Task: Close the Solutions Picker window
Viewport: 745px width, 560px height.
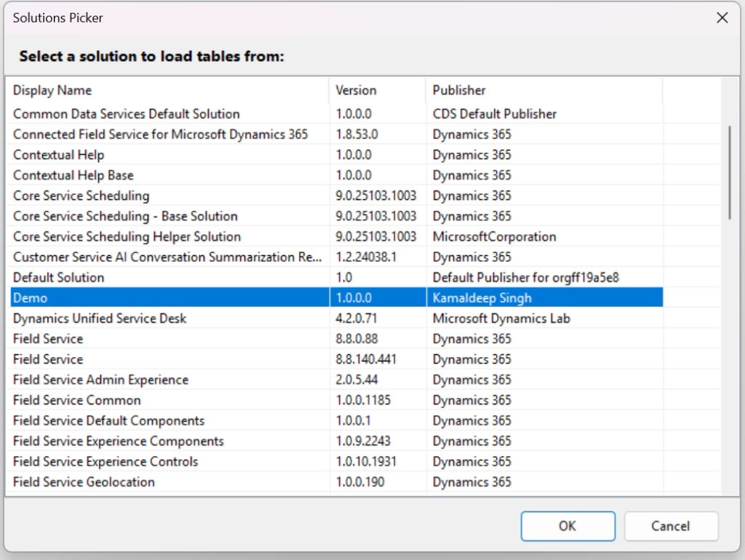Action: [x=722, y=18]
